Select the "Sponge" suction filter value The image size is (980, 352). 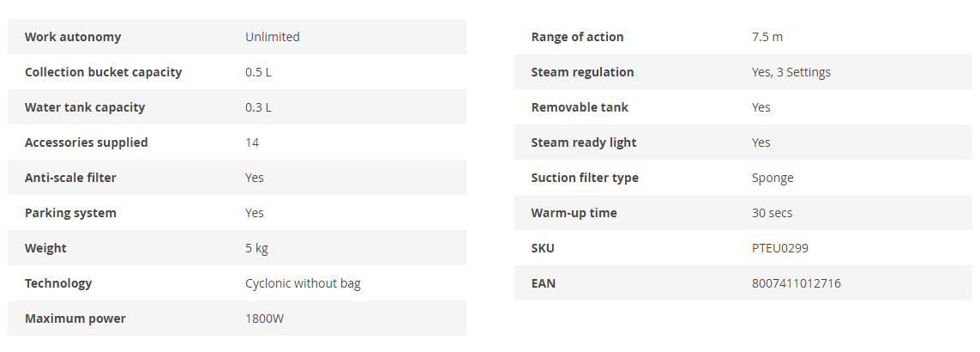773,178
